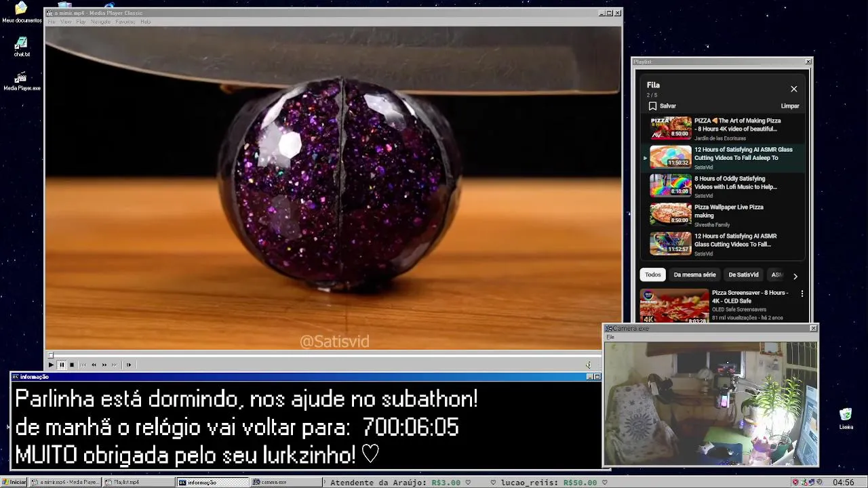This screenshot has width=868, height=488.
Task: Click the skip-to-previous button in the player
Action: click(x=83, y=365)
